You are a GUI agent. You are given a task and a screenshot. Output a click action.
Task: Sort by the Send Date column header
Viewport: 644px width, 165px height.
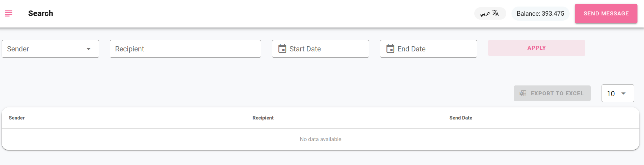point(461,118)
